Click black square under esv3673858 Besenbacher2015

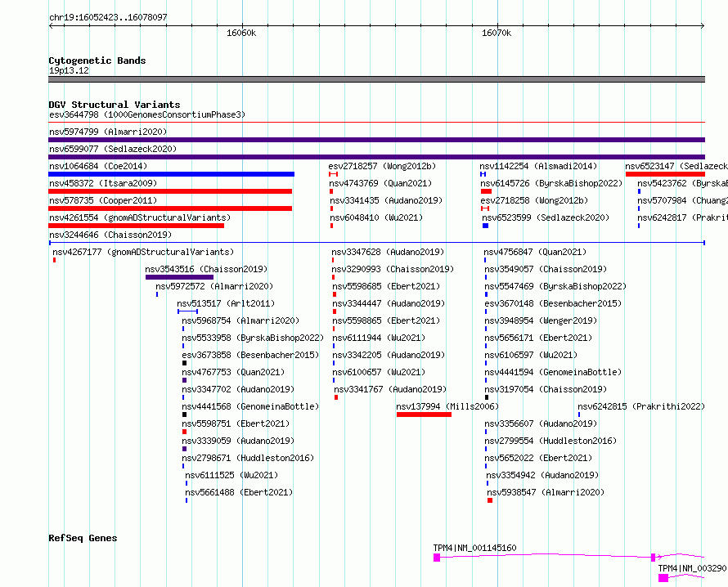pyautogui.click(x=184, y=363)
